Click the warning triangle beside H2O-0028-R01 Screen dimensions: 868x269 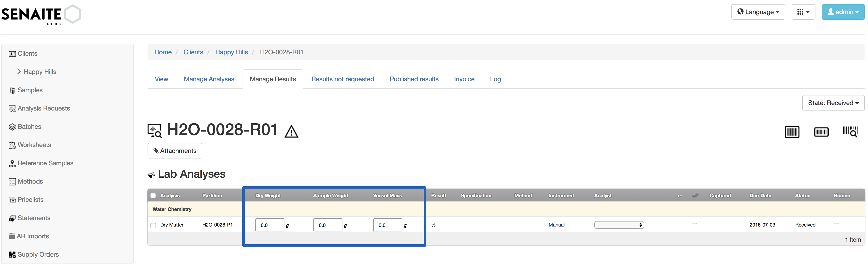point(291,131)
